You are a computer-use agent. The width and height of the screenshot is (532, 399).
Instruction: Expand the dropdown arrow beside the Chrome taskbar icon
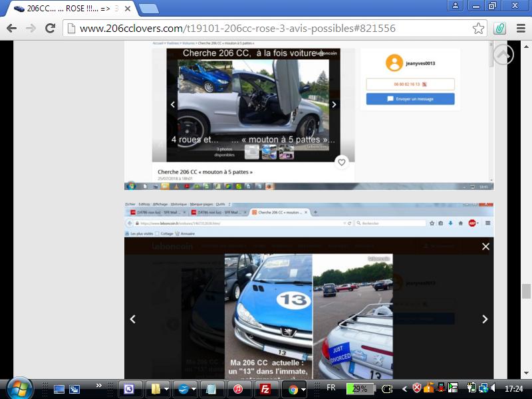(x=303, y=390)
